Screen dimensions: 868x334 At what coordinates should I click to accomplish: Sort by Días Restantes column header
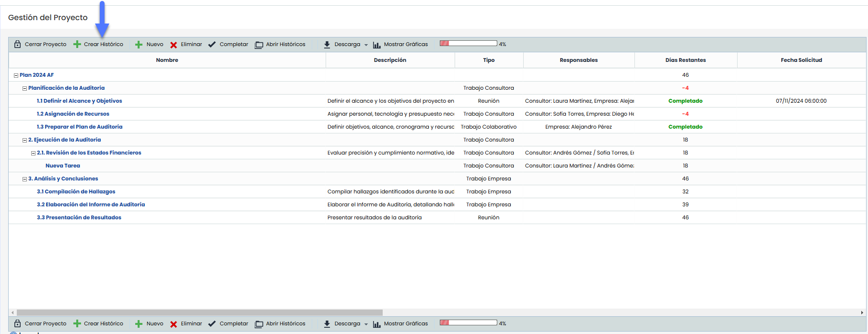[x=685, y=60]
